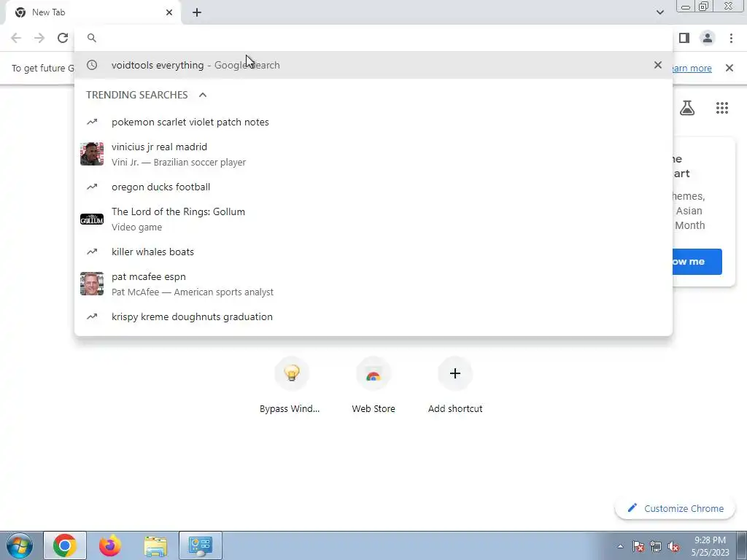Click the address bar search field
The height and width of the screenshot is (560, 747).
click(x=373, y=38)
